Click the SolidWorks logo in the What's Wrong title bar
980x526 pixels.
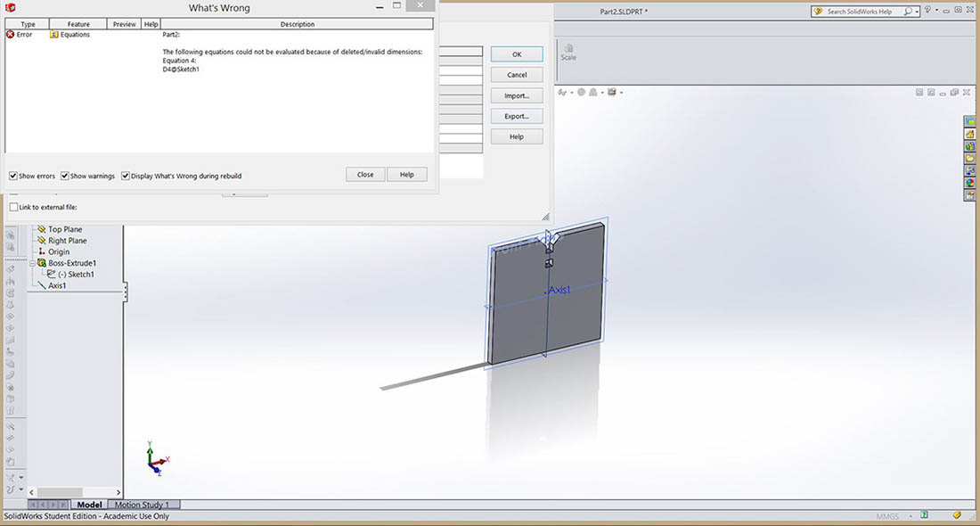pos(10,7)
